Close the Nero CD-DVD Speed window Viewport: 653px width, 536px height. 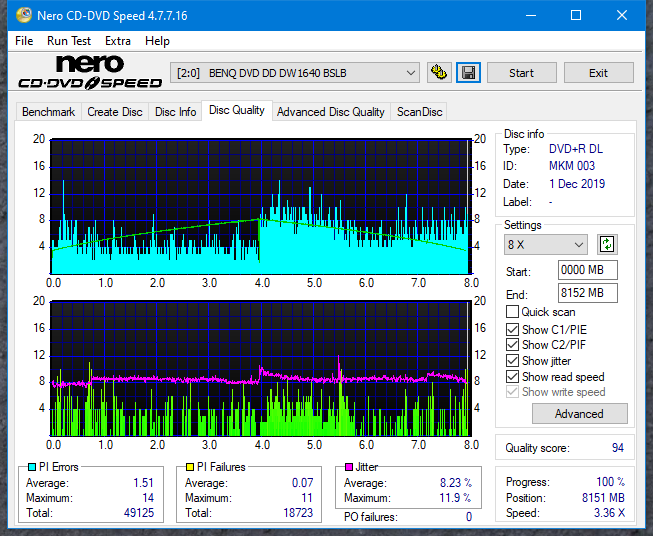click(x=622, y=16)
